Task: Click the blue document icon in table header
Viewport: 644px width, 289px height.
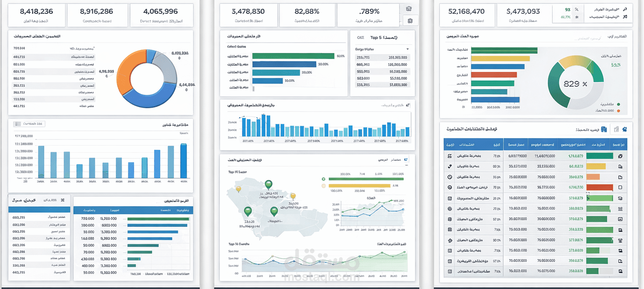Action: pyautogui.click(x=604, y=129)
